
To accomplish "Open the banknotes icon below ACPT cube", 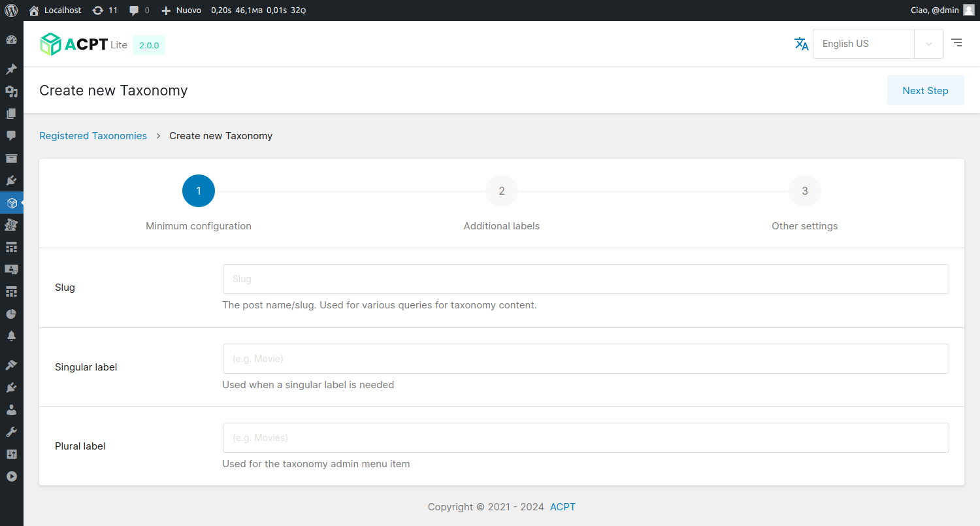I will (x=11, y=225).
